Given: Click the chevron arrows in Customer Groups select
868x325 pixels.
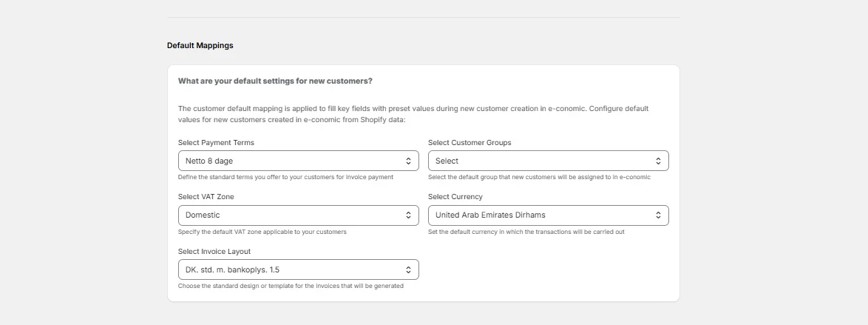Looking at the screenshot, I should [658, 161].
